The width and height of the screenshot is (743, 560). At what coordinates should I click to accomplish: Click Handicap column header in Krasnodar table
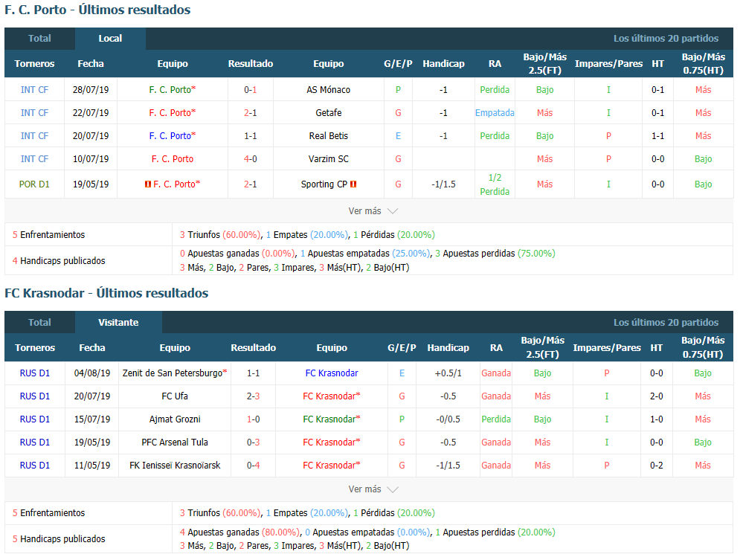coord(448,348)
